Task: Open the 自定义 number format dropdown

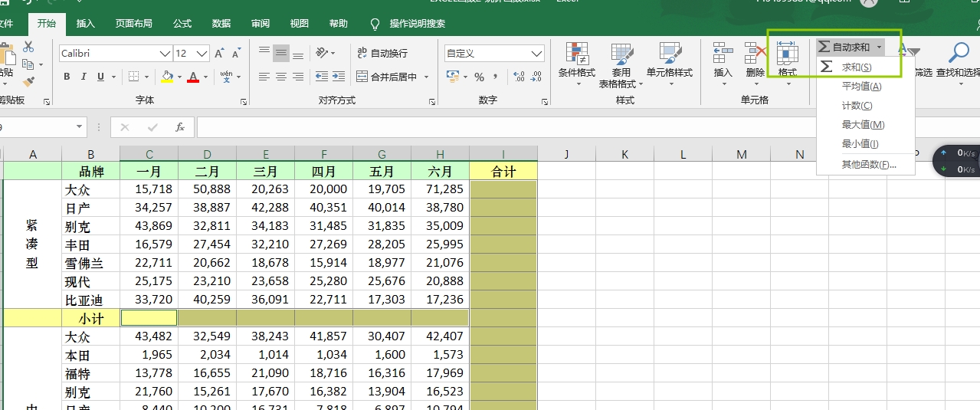Action: coord(536,54)
